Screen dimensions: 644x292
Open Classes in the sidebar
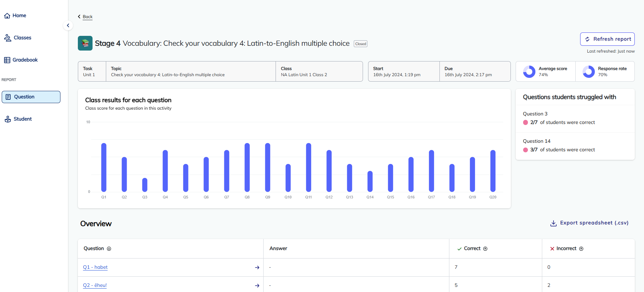17,38
